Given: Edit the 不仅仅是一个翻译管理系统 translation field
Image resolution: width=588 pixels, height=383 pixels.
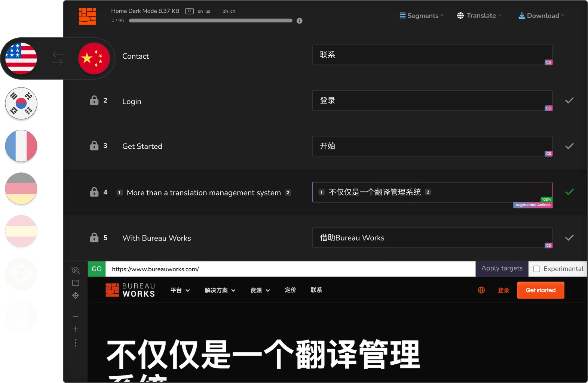Looking at the screenshot, I should point(432,192).
